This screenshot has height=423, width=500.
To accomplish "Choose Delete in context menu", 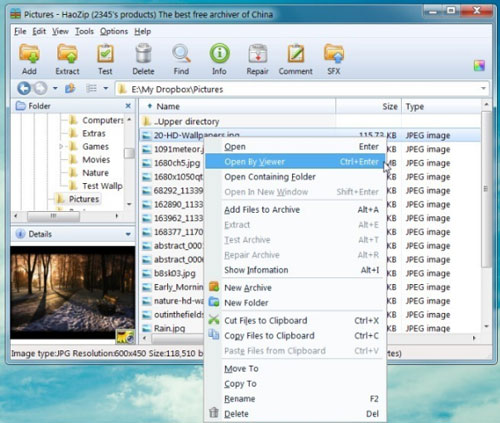I will click(x=295, y=414).
